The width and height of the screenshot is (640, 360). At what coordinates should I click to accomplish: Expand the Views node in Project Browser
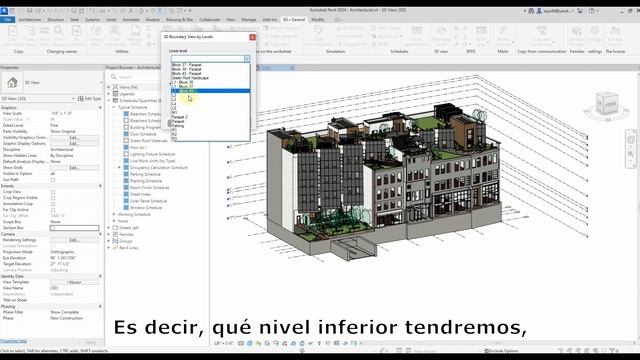click(109, 87)
